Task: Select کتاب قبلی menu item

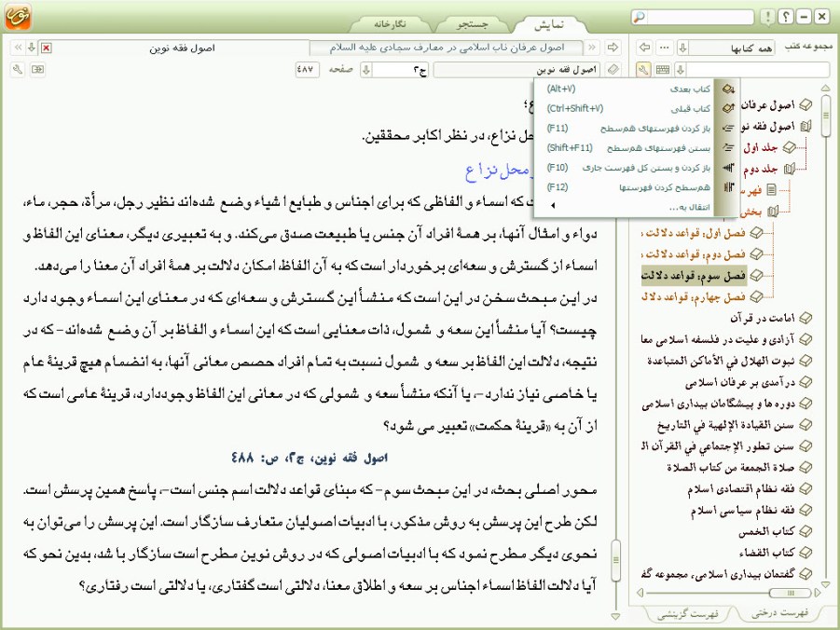Action: tap(627, 108)
